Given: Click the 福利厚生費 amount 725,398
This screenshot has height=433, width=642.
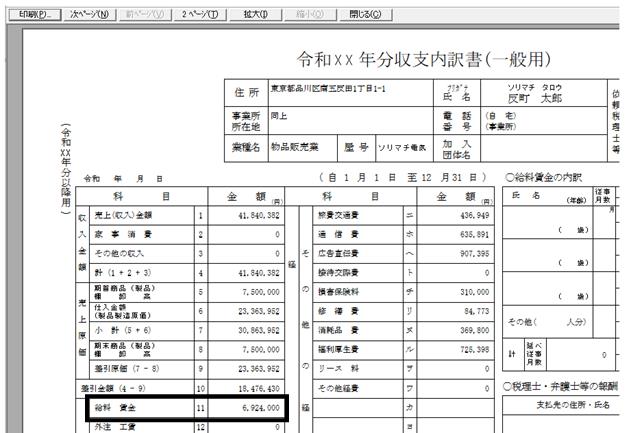Looking at the screenshot, I should [x=455, y=350].
